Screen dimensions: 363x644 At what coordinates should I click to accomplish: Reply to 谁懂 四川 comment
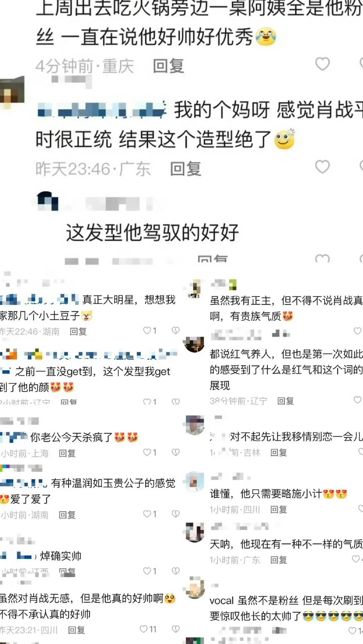click(x=279, y=510)
